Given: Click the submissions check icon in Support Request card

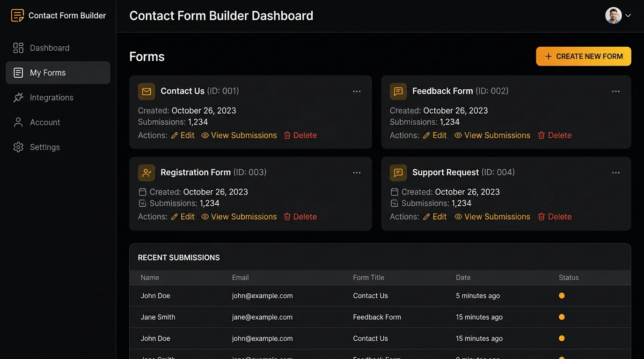Looking at the screenshot, I should (x=395, y=203).
